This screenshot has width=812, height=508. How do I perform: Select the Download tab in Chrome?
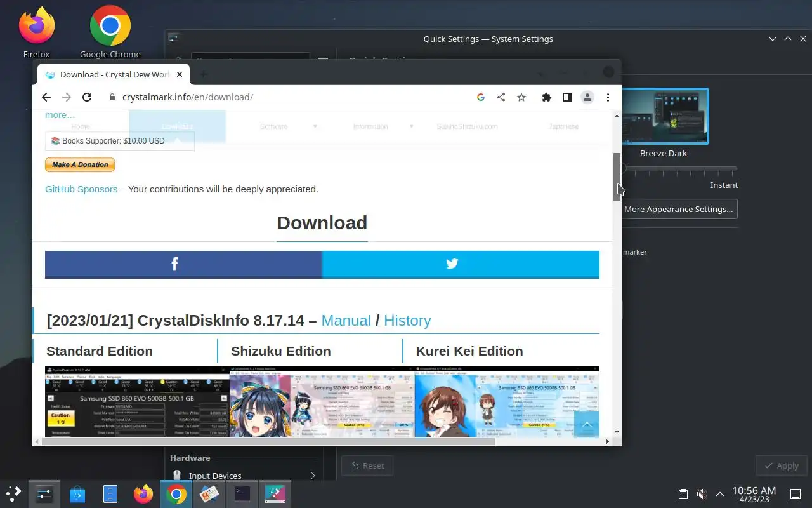(x=113, y=74)
